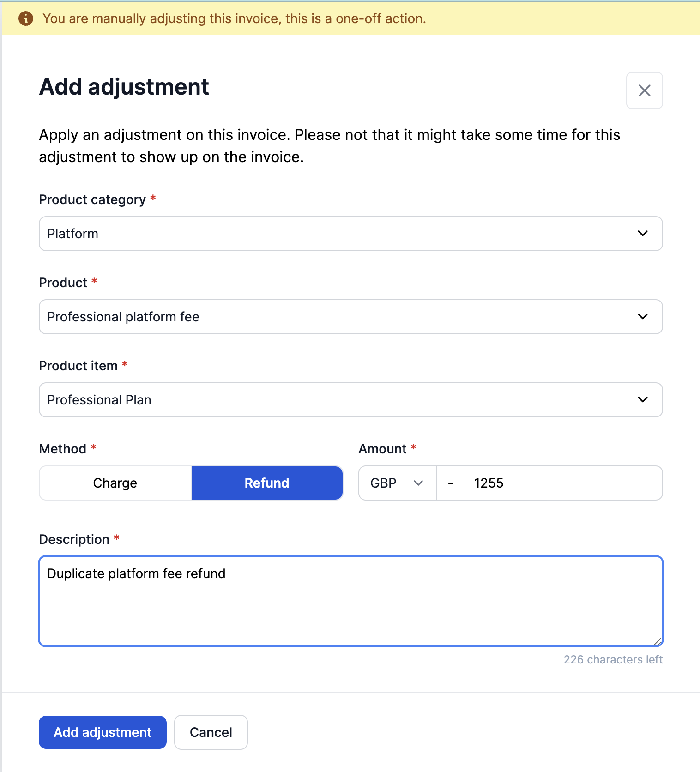Viewport: 700px width, 772px height.
Task: Click the Product category chevron arrow
Action: (642, 233)
